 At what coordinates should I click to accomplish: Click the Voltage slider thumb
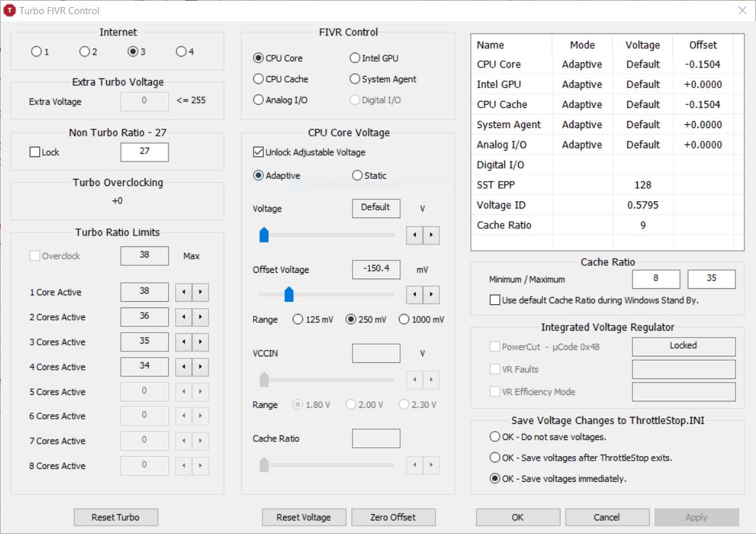tap(264, 235)
